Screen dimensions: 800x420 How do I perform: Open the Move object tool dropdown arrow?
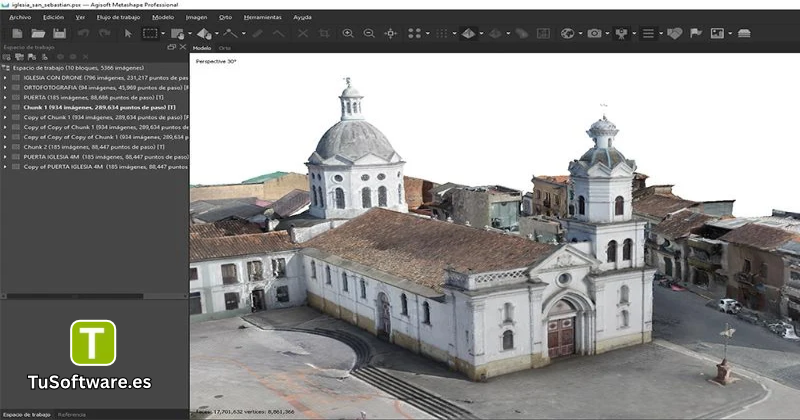[217, 34]
